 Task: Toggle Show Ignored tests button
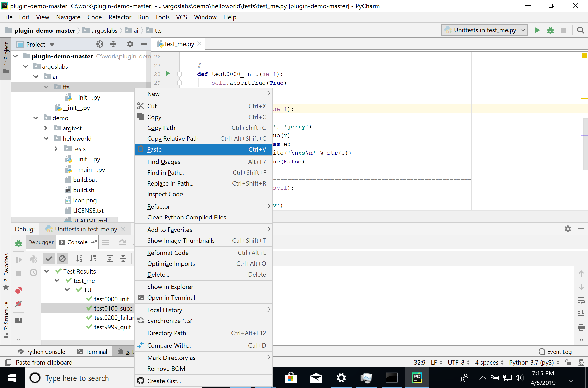tap(62, 258)
